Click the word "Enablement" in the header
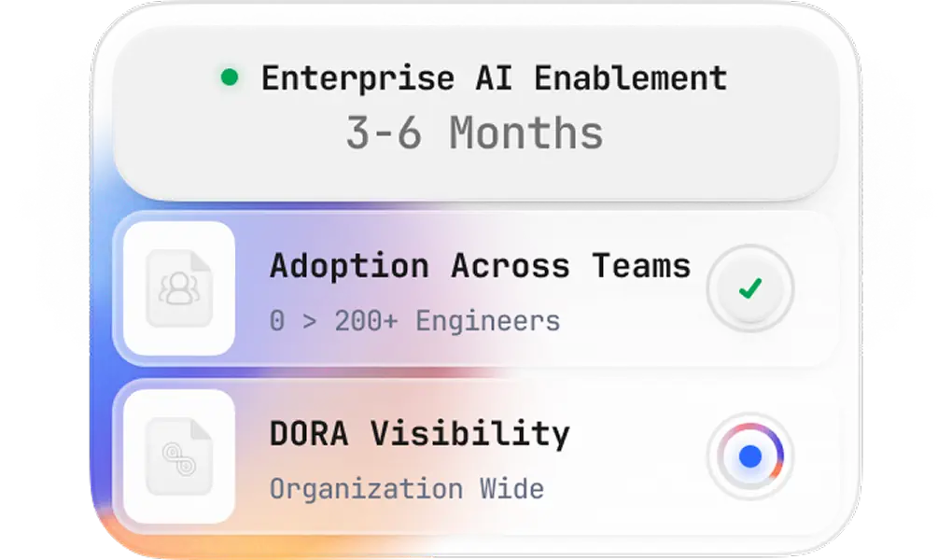952x560 pixels. 630,78
